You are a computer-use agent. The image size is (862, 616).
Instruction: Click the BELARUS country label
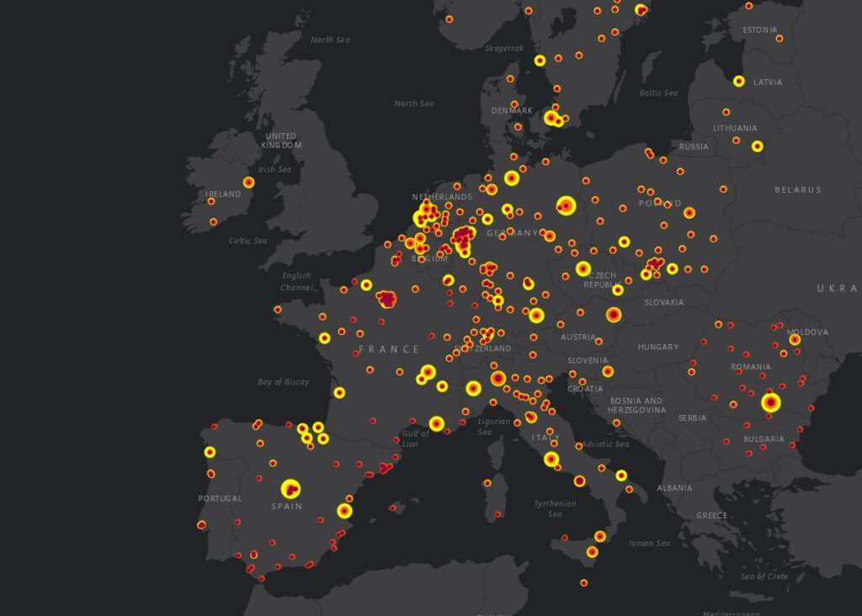[x=797, y=190]
